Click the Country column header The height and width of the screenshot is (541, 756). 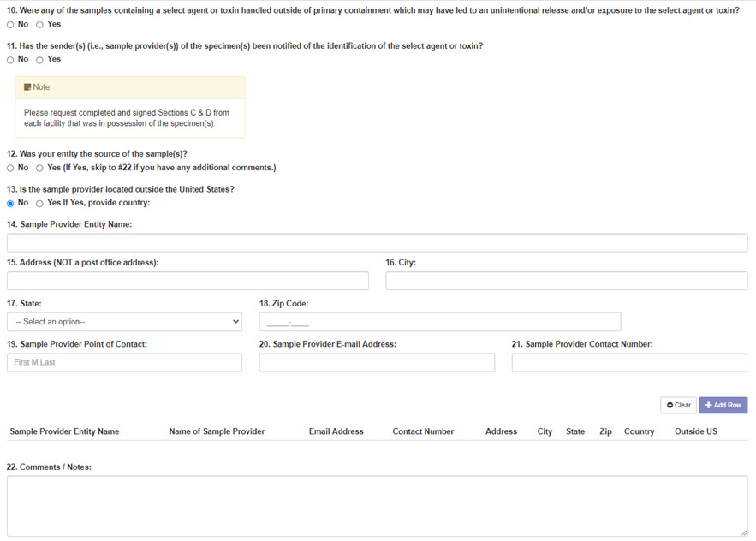coord(639,431)
